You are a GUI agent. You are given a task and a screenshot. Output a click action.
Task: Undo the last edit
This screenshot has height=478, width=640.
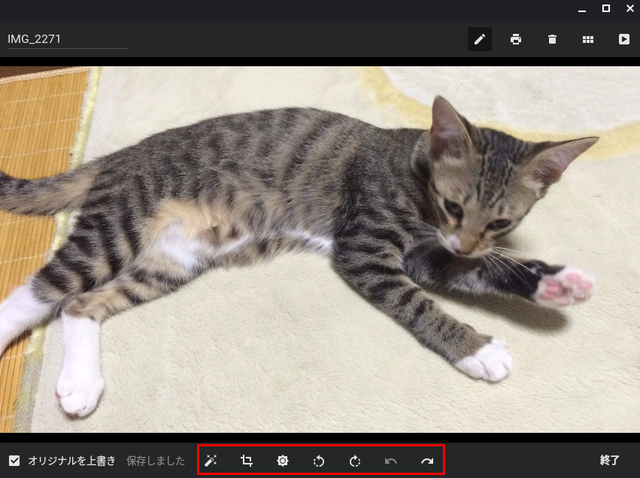391,461
